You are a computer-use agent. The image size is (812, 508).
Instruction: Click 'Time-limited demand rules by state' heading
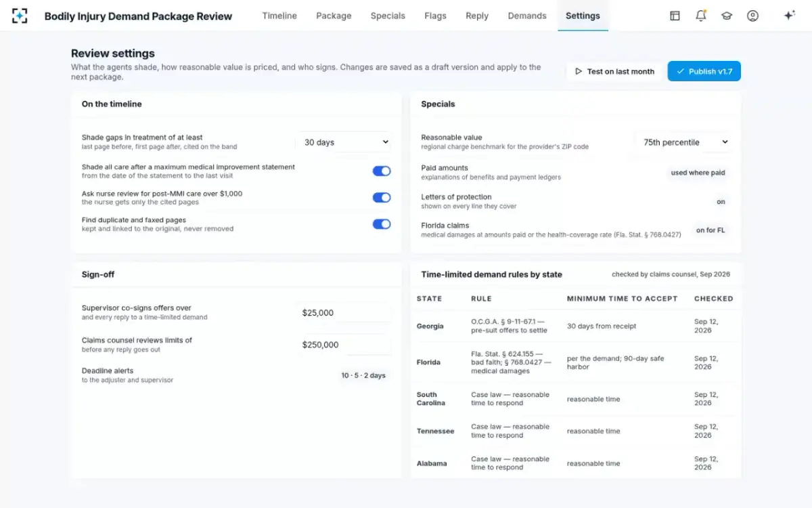pyautogui.click(x=491, y=274)
